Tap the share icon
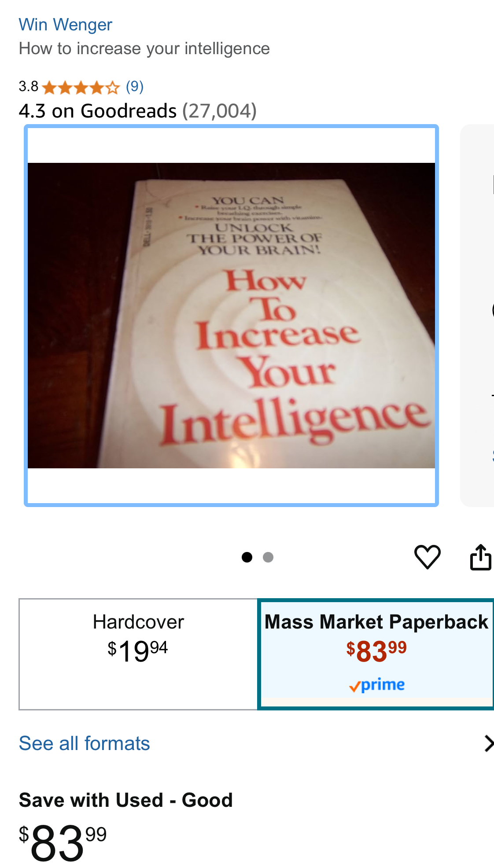This screenshot has width=494, height=868. [x=480, y=557]
